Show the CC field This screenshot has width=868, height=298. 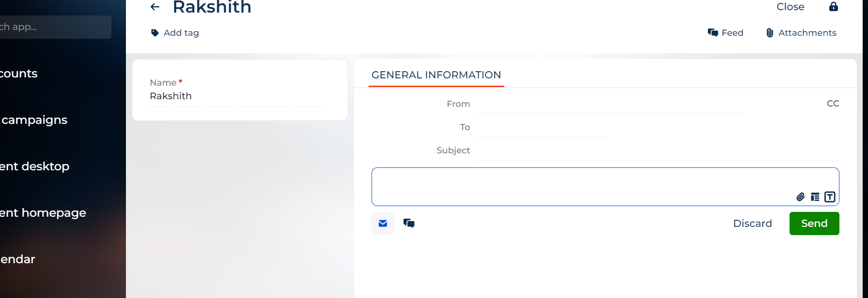tap(833, 104)
